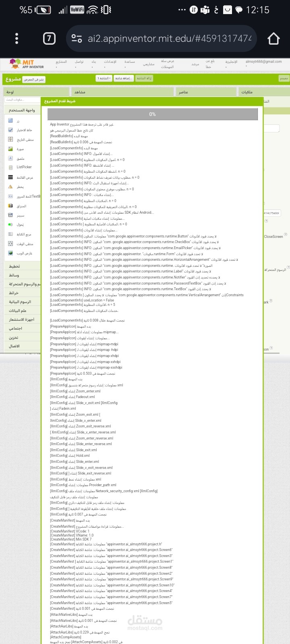Click the "useLocation = False" log line
Viewport: 290px width, 644px height.
[82, 300]
